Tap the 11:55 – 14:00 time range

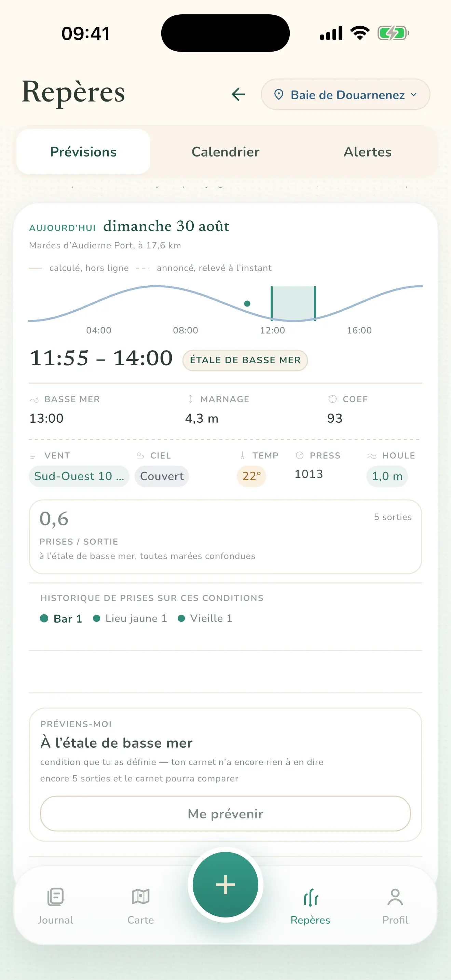101,358
